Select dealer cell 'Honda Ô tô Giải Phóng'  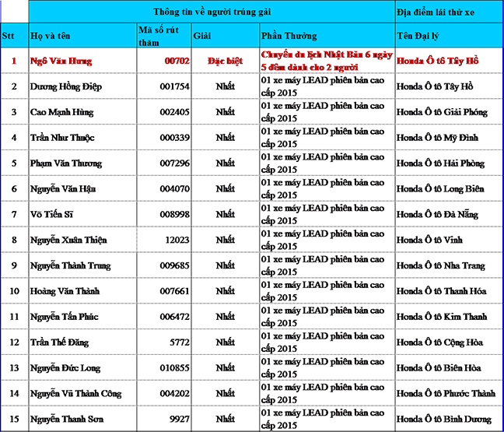pos(450,111)
